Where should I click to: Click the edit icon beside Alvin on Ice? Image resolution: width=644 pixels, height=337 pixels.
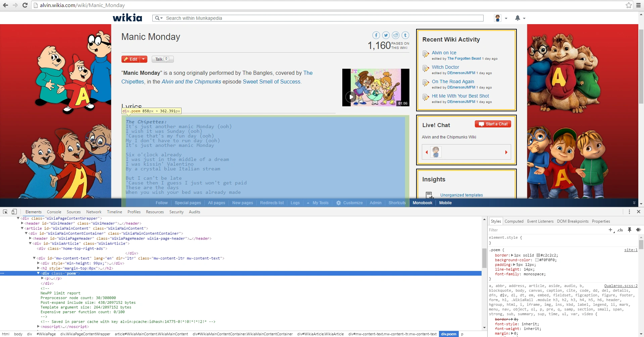(x=426, y=54)
